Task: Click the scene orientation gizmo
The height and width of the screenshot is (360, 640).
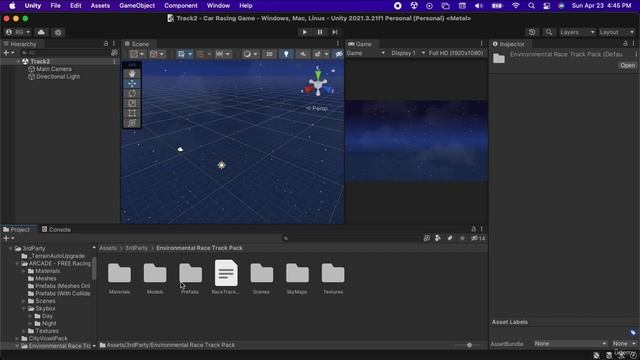Action: (318, 82)
